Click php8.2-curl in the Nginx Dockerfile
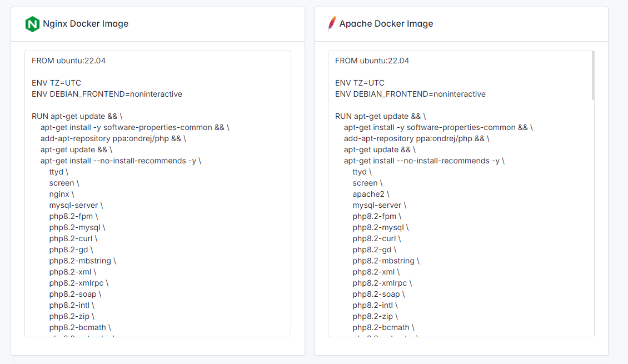Image resolution: width=628 pixels, height=364 pixels. click(x=73, y=238)
